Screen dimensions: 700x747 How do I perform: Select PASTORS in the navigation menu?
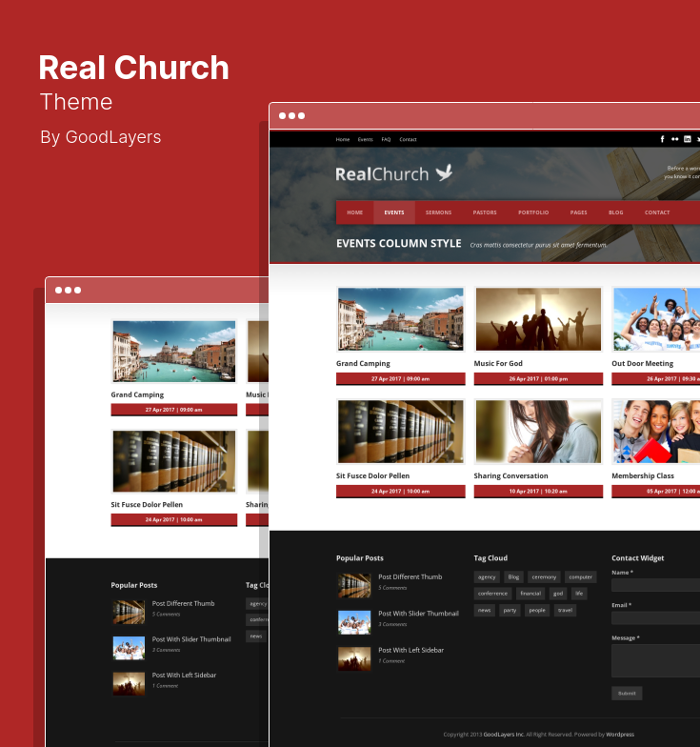coord(485,212)
